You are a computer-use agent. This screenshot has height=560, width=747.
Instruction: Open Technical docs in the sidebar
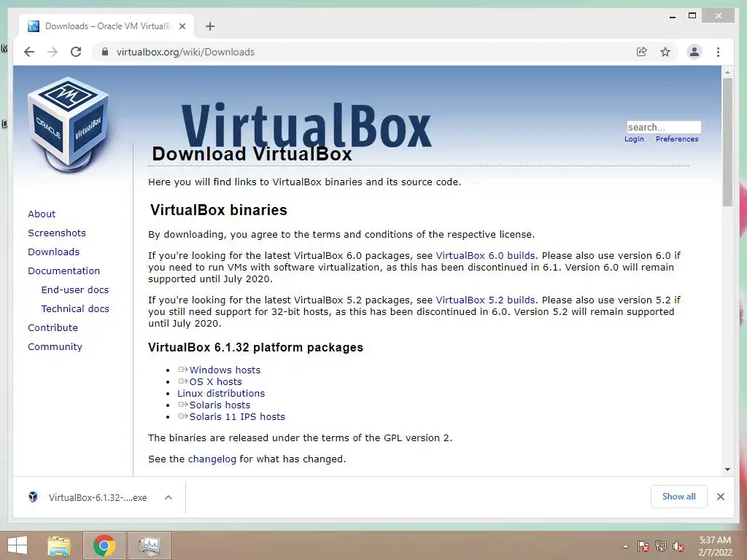(x=75, y=309)
